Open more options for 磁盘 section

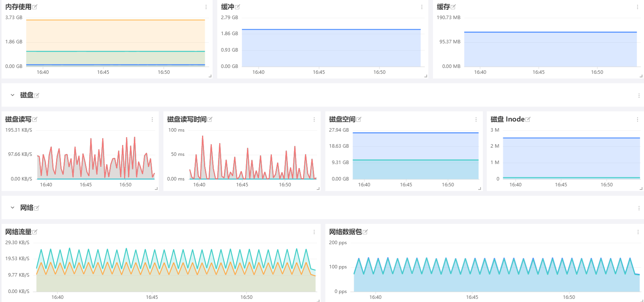click(x=639, y=95)
